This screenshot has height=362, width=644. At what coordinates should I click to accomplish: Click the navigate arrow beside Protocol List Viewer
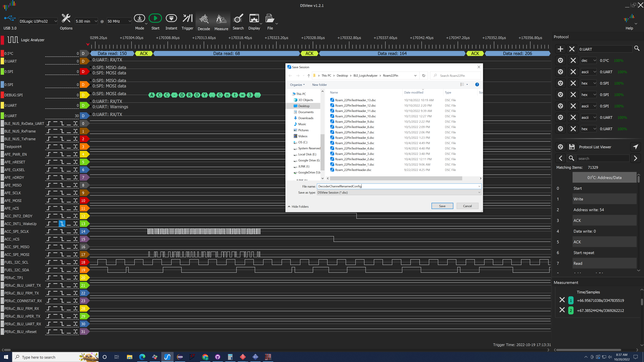[x=636, y=147]
